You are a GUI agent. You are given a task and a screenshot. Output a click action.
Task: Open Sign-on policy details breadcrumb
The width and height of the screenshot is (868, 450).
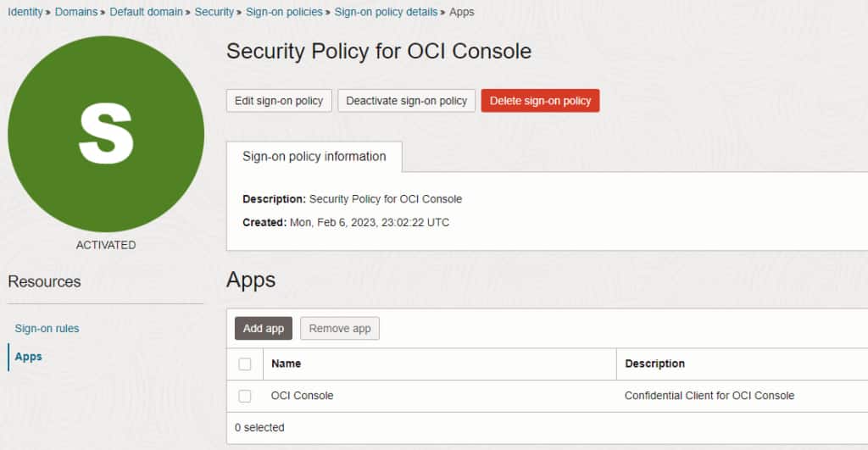[x=386, y=12]
